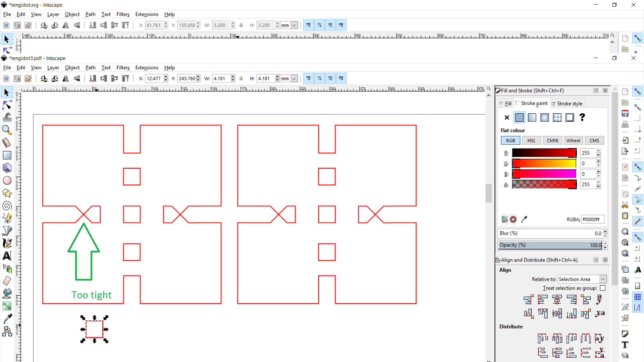Select Linear gradient paint type

[532, 117]
